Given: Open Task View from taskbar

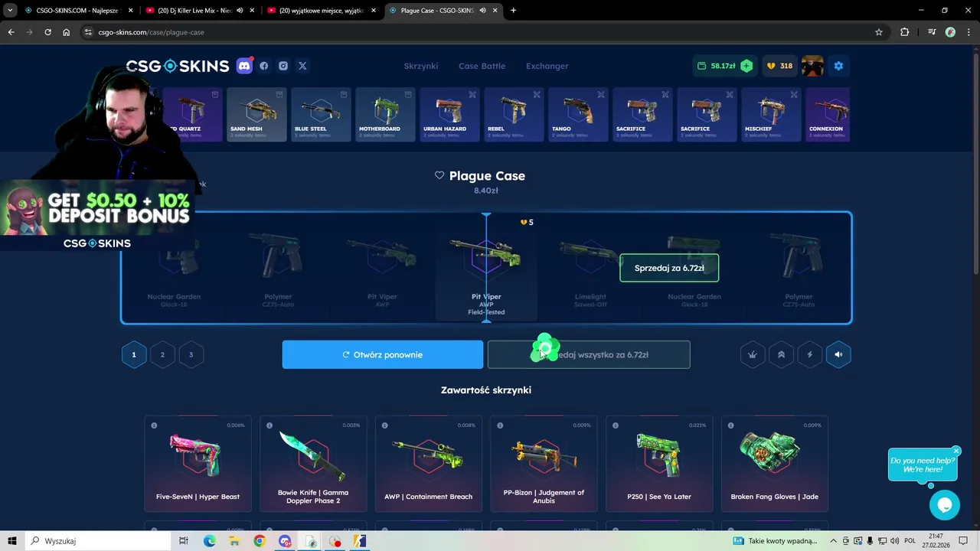Looking at the screenshot, I should pos(184,541).
